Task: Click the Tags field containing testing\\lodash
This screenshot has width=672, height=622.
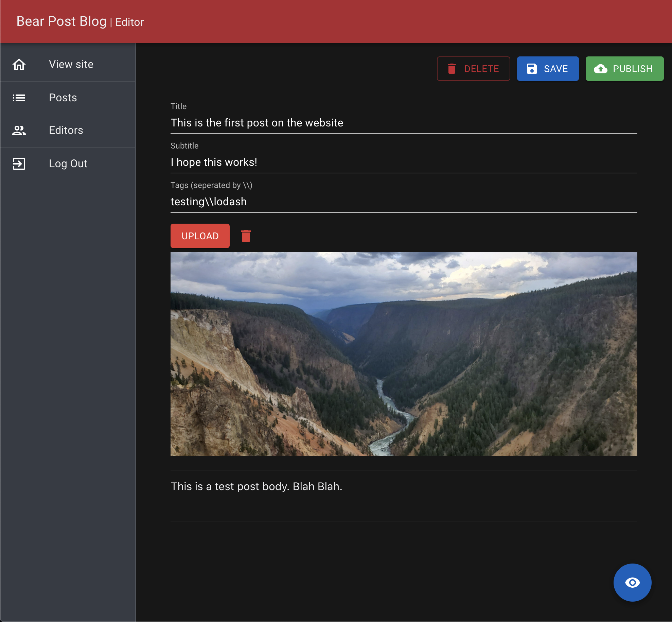Action: coord(403,202)
